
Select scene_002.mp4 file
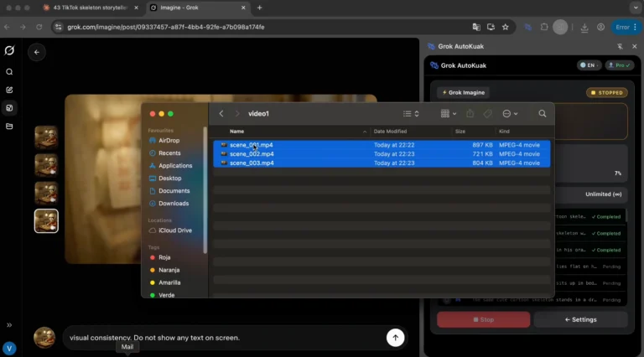[382, 154]
